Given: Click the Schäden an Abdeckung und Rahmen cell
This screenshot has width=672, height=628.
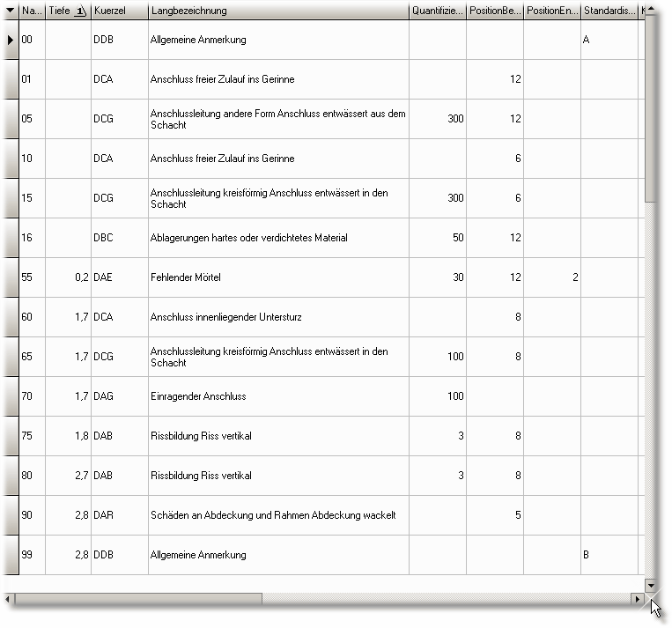Looking at the screenshot, I should pyautogui.click(x=277, y=515).
